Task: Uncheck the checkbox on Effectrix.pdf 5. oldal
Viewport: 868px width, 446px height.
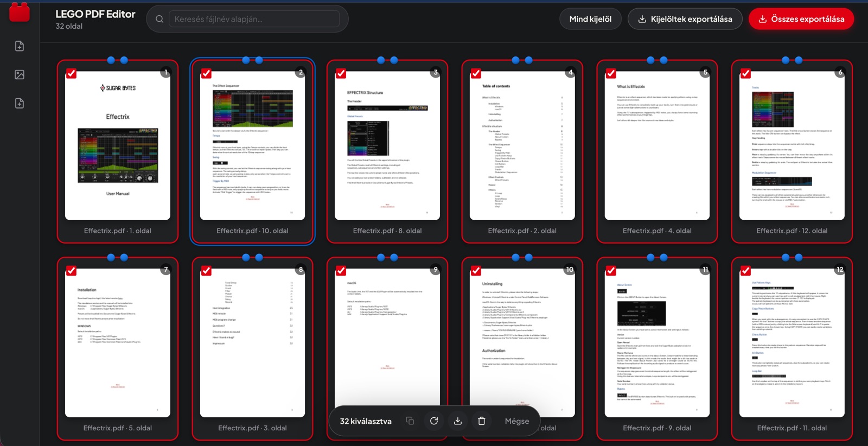Action: pyautogui.click(x=71, y=271)
